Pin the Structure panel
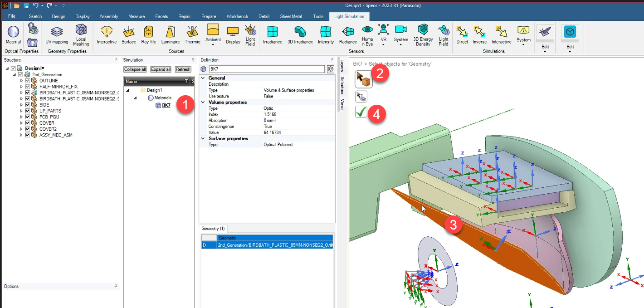Image resolution: width=644 pixels, height=308 pixels. 116,60
